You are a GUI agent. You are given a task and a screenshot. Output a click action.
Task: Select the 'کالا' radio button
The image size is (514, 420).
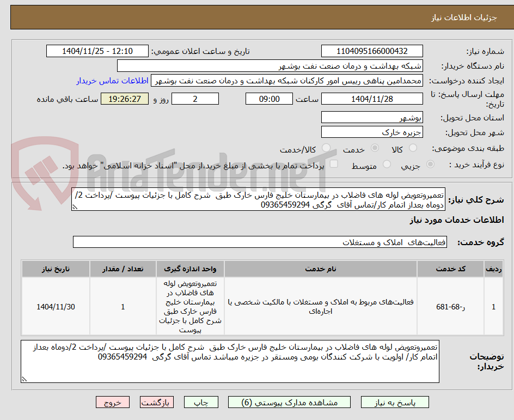(x=413, y=148)
